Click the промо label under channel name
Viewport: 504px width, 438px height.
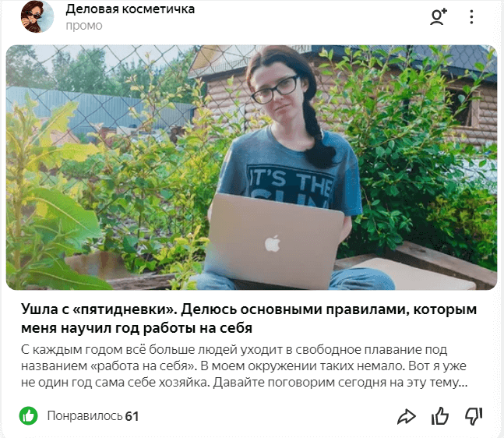(x=84, y=26)
